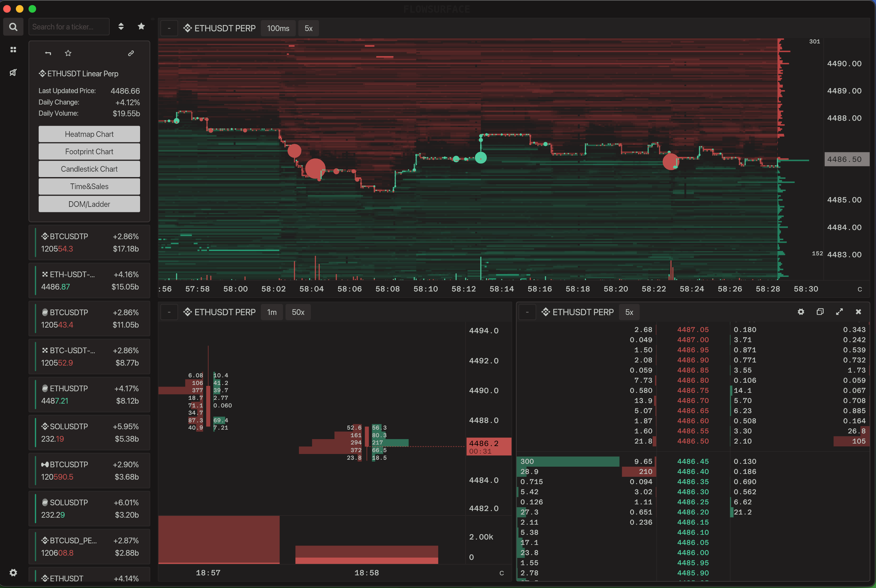
Task: Click the minus button in footprint pane header
Action: pos(169,312)
